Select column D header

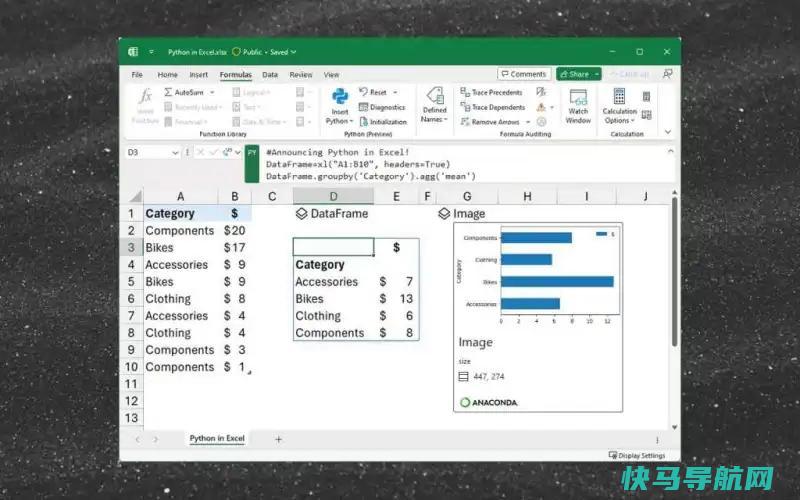333,196
